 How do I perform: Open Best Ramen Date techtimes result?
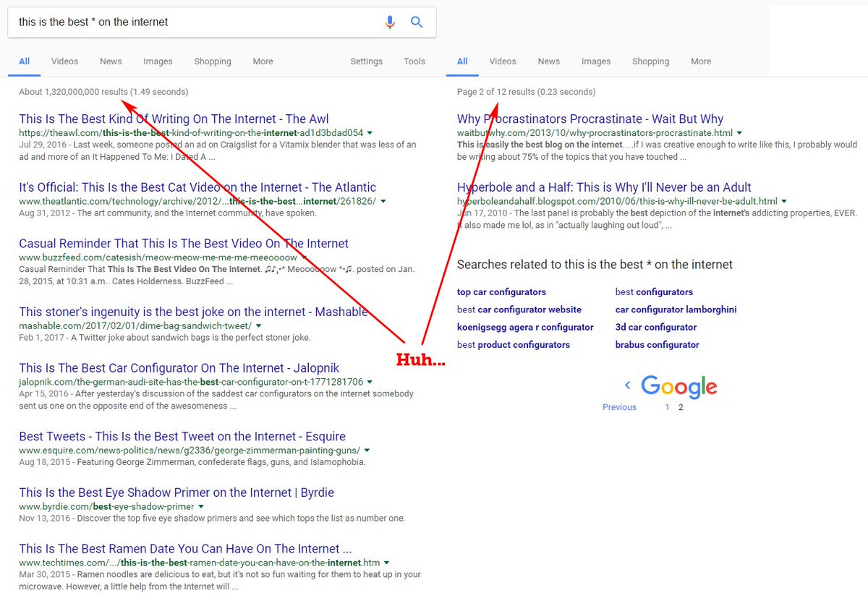coord(185,549)
